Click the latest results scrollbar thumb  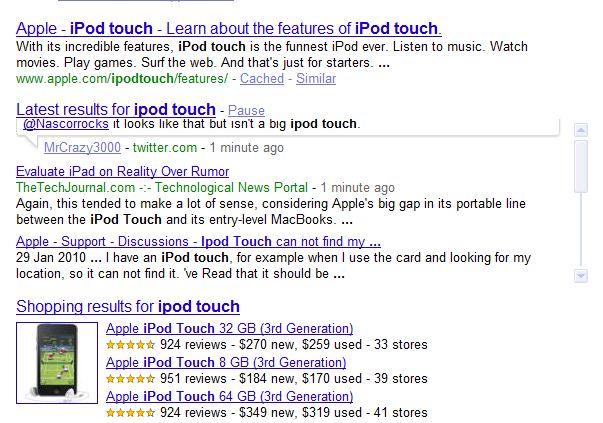tap(581, 166)
